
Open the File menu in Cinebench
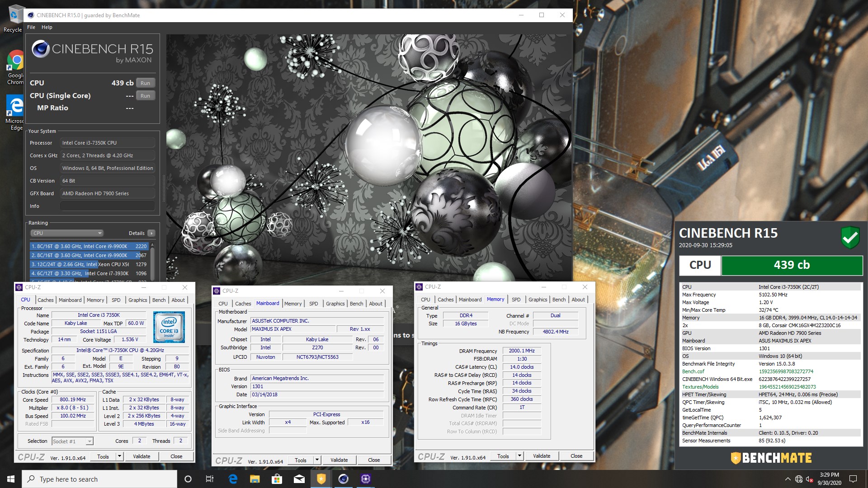coord(31,27)
